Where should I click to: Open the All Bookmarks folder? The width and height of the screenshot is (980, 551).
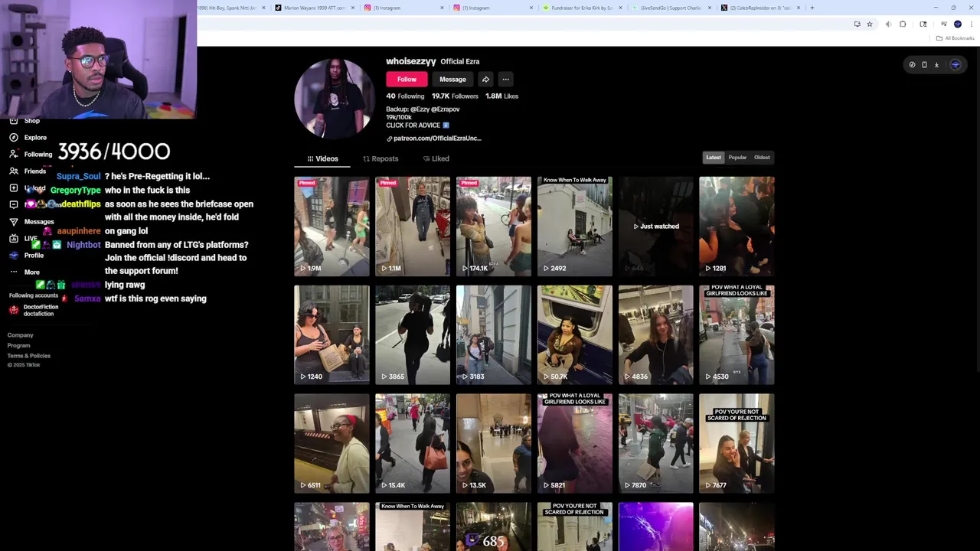tap(955, 38)
